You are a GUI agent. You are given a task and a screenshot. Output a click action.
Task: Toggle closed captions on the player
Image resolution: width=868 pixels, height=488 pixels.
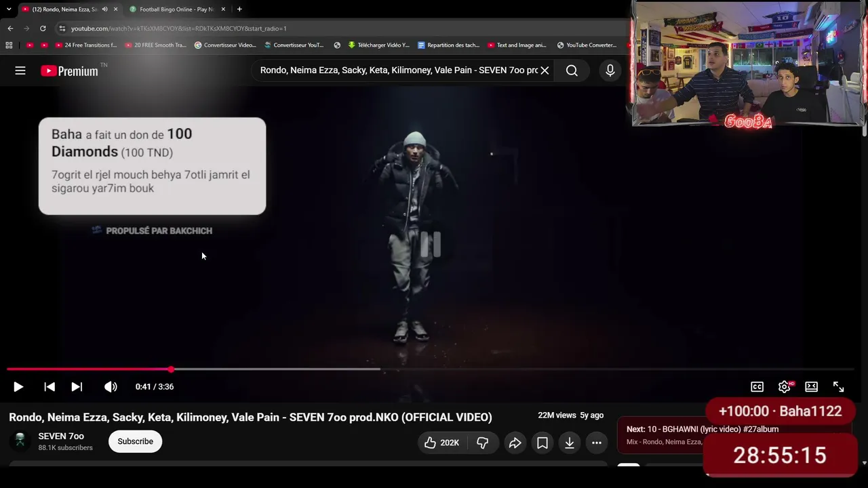click(757, 386)
